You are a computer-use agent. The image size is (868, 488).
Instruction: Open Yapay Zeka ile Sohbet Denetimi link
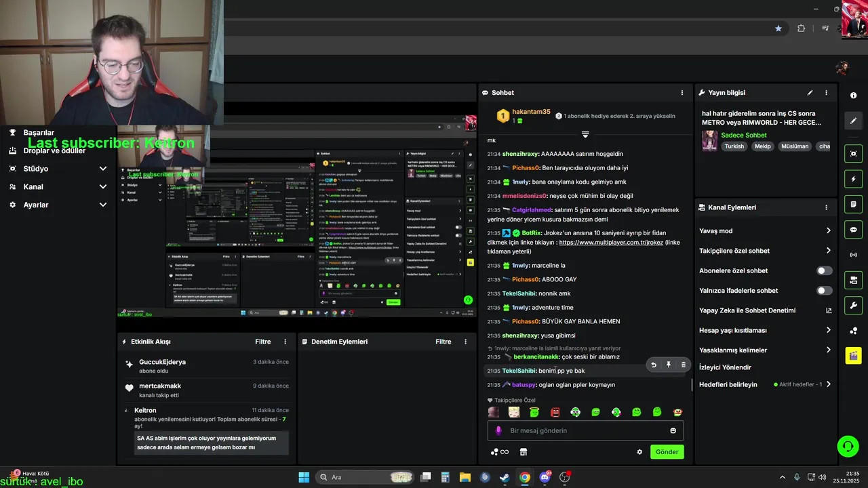[766, 310]
